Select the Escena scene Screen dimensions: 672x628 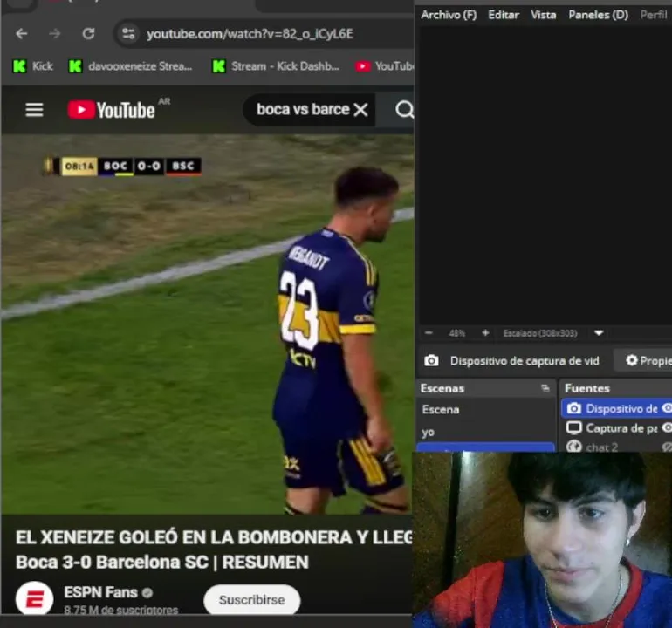pos(486,410)
